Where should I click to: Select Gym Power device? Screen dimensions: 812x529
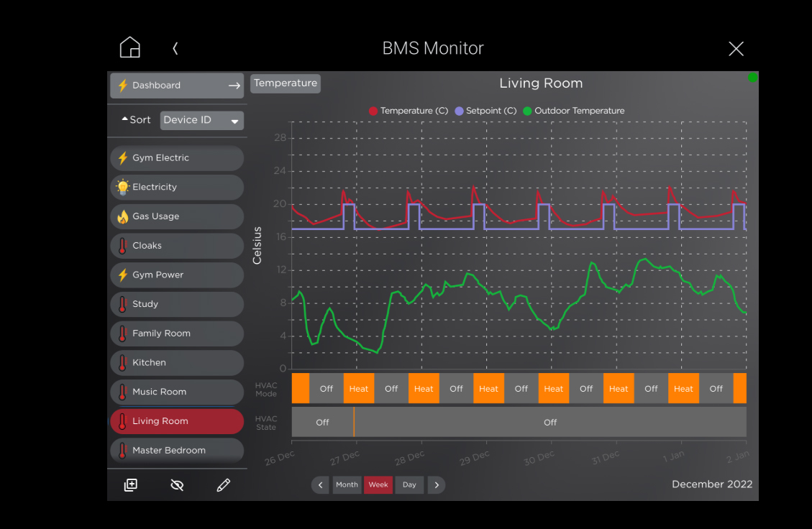(x=177, y=275)
